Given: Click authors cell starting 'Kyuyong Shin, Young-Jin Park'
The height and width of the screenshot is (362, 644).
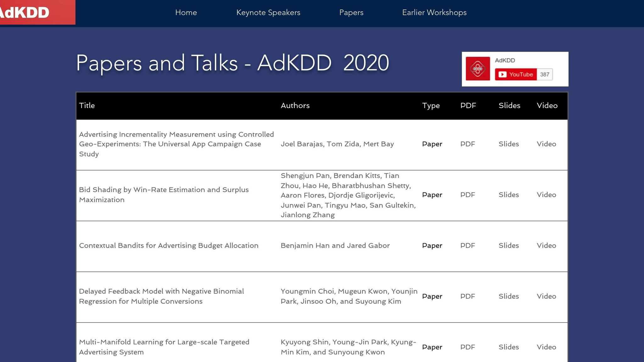Looking at the screenshot, I should click(348, 347).
